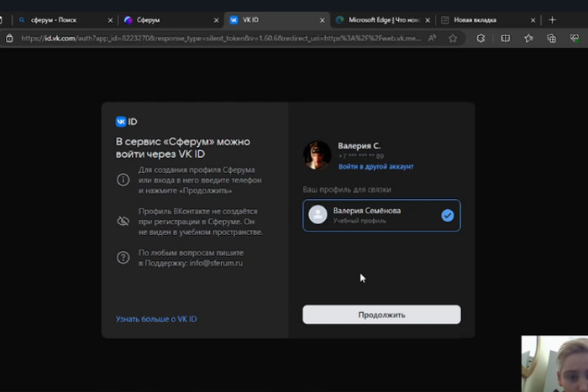Open the «Узнать больше о VK ID» link

[x=156, y=319]
